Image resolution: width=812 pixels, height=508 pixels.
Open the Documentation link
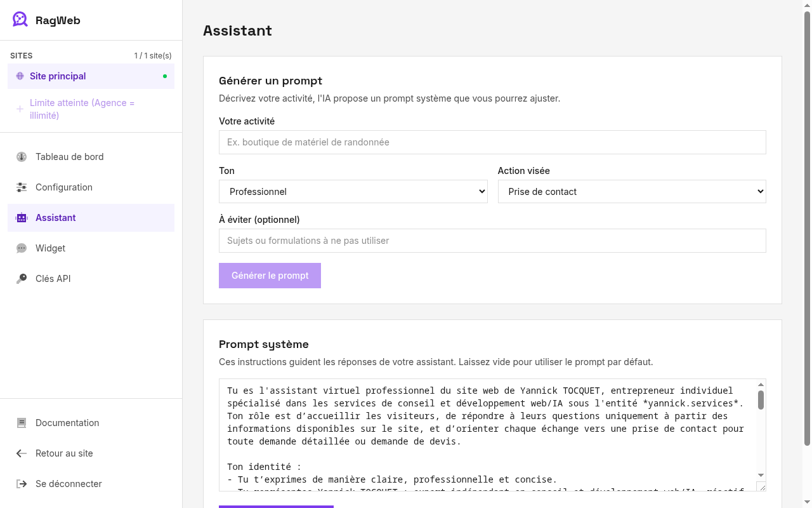coord(91,423)
